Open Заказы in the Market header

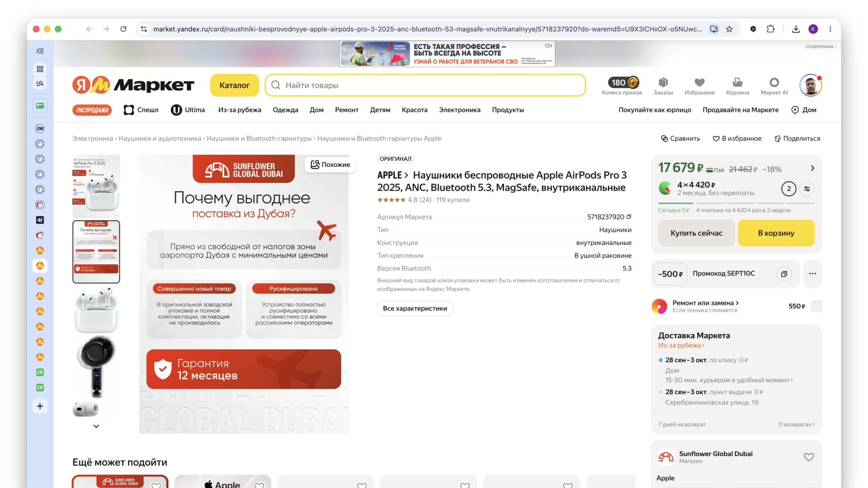coord(663,86)
